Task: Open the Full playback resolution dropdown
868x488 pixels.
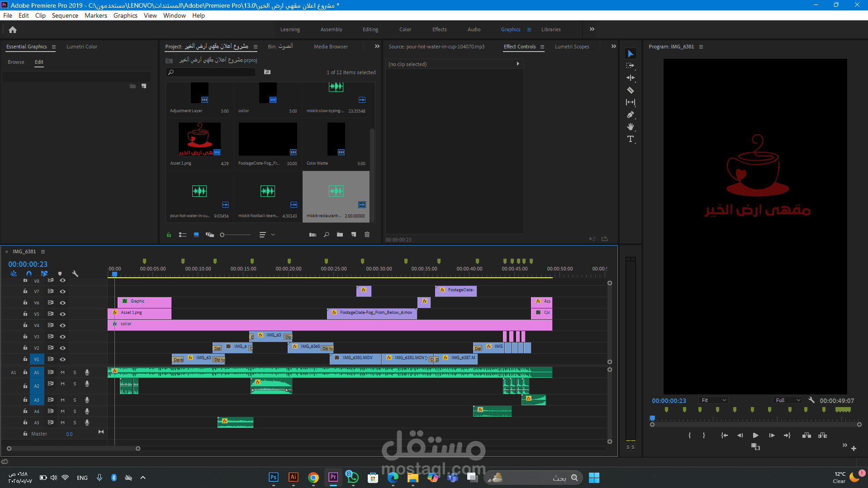Action: tap(788, 400)
